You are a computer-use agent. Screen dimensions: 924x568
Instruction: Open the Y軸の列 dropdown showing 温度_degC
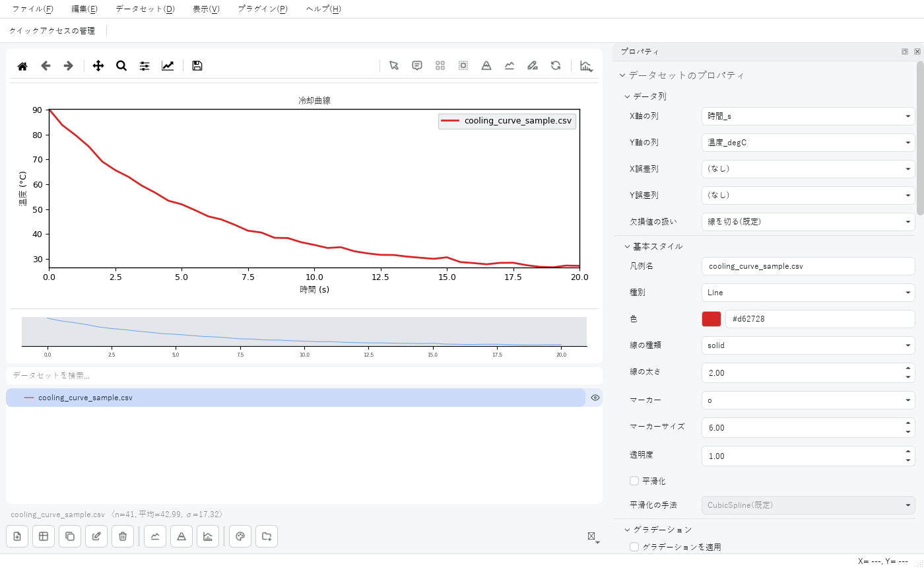tap(808, 143)
